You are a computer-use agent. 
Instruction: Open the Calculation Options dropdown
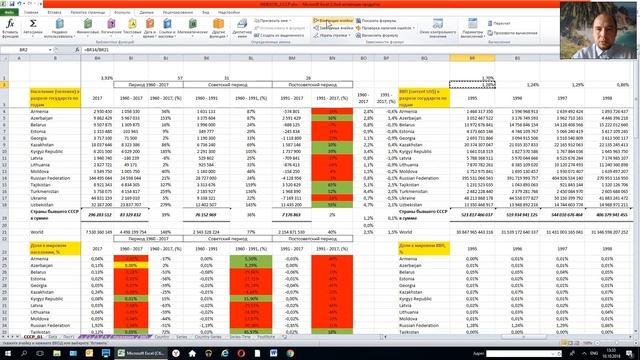[472, 28]
